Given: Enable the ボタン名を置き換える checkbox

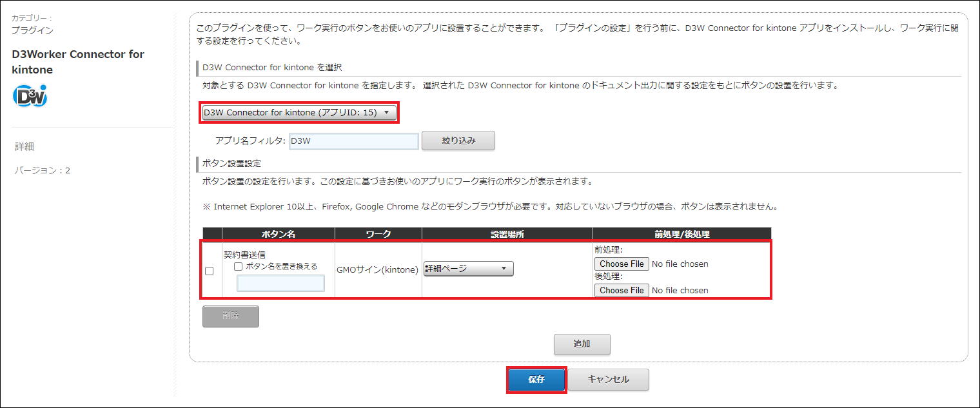Looking at the screenshot, I should [x=238, y=266].
